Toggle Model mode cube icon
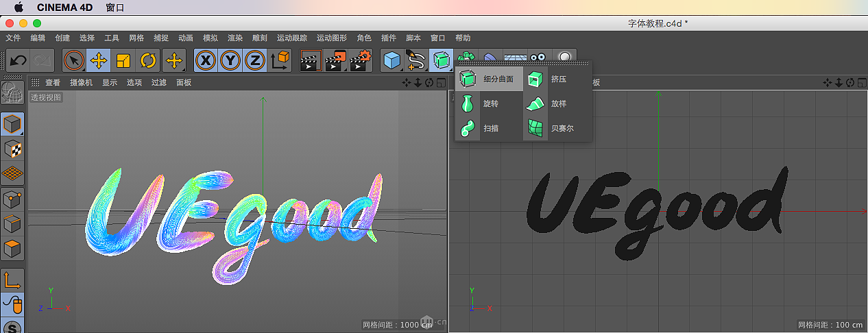 click(12, 124)
